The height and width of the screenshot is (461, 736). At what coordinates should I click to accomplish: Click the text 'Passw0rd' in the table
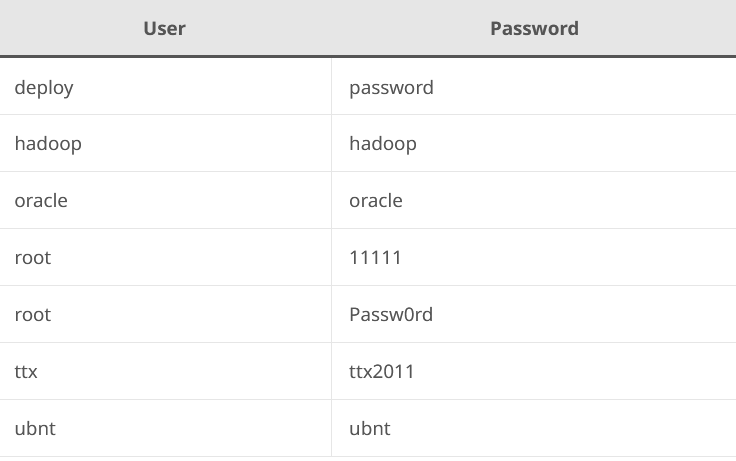pyautogui.click(x=391, y=314)
